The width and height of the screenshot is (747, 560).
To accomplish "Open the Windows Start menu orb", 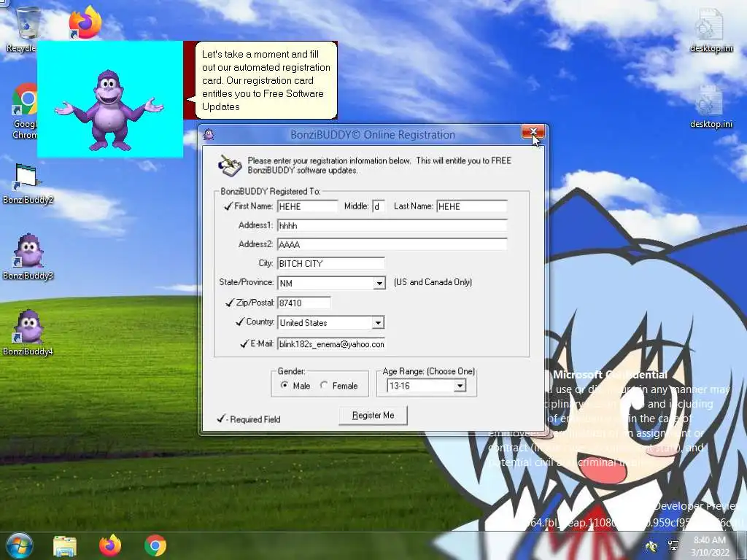I will point(19,545).
